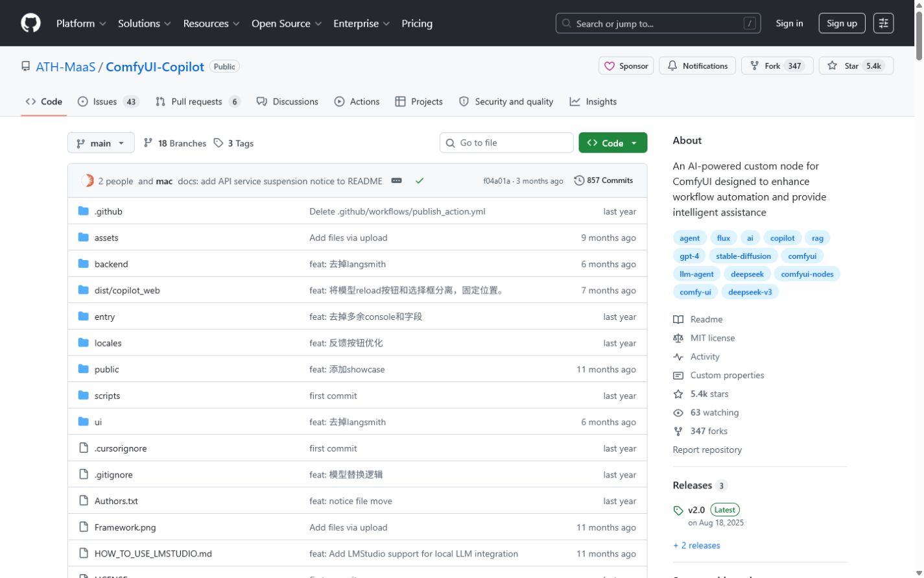The height and width of the screenshot is (578, 924).
Task: Expand commit message ellipsis button
Action: [397, 181]
